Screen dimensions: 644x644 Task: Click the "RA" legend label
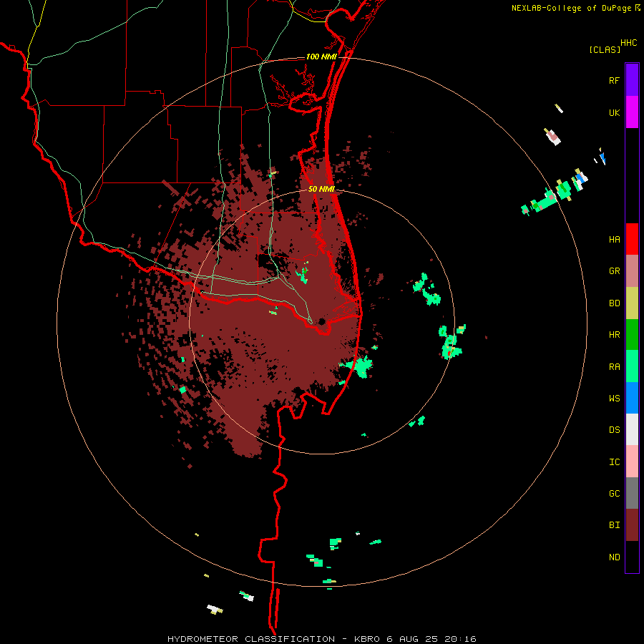(615, 366)
